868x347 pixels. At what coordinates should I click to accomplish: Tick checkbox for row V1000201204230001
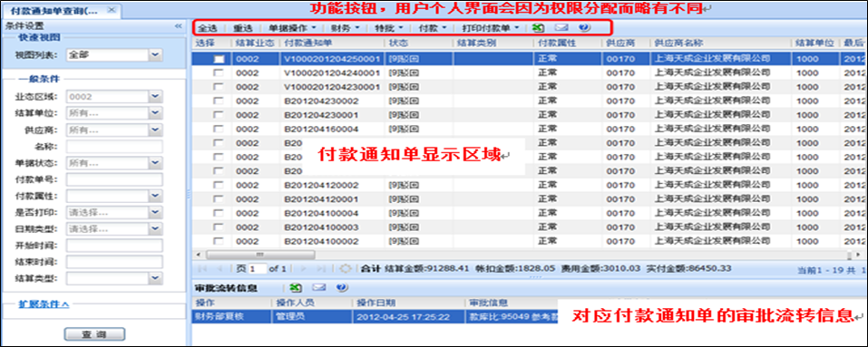tap(219, 87)
